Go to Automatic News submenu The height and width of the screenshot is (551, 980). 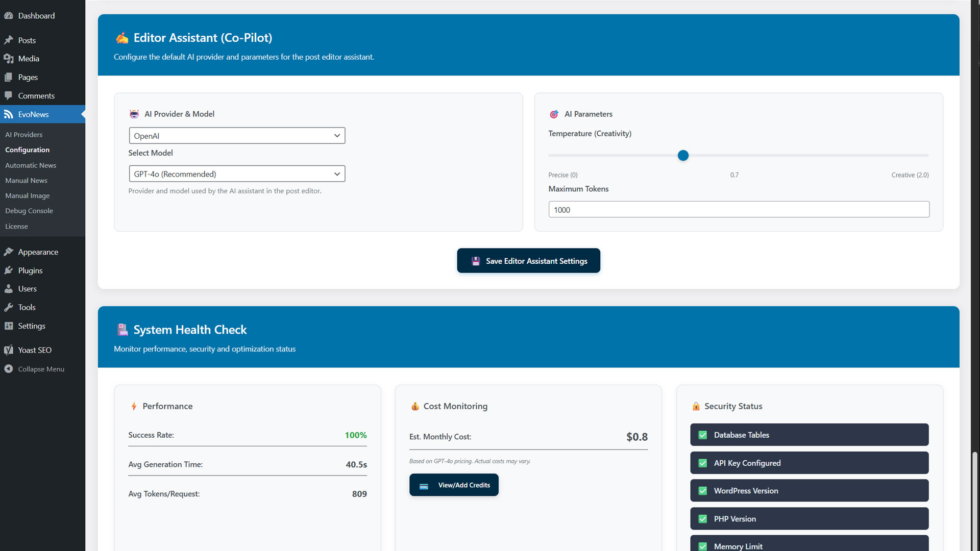(31, 165)
